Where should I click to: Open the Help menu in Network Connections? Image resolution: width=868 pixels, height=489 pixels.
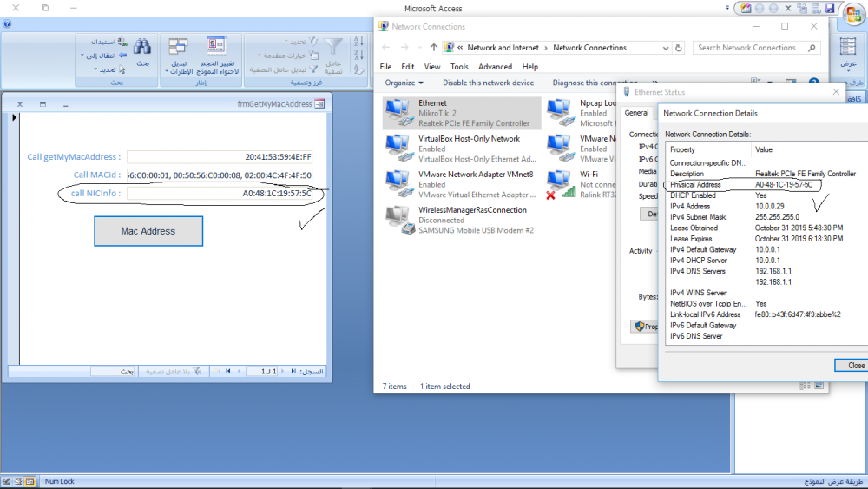(529, 67)
